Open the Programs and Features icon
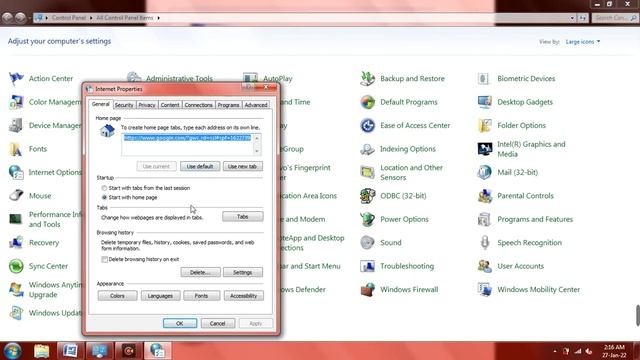The height and width of the screenshot is (360, 640). (x=484, y=219)
